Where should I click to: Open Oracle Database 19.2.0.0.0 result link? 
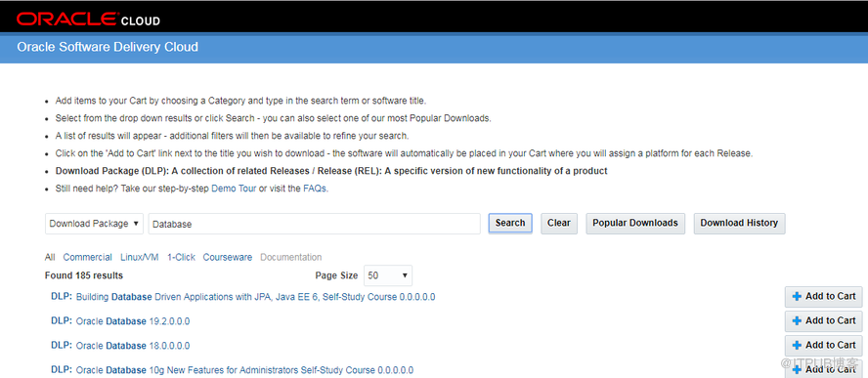(133, 321)
